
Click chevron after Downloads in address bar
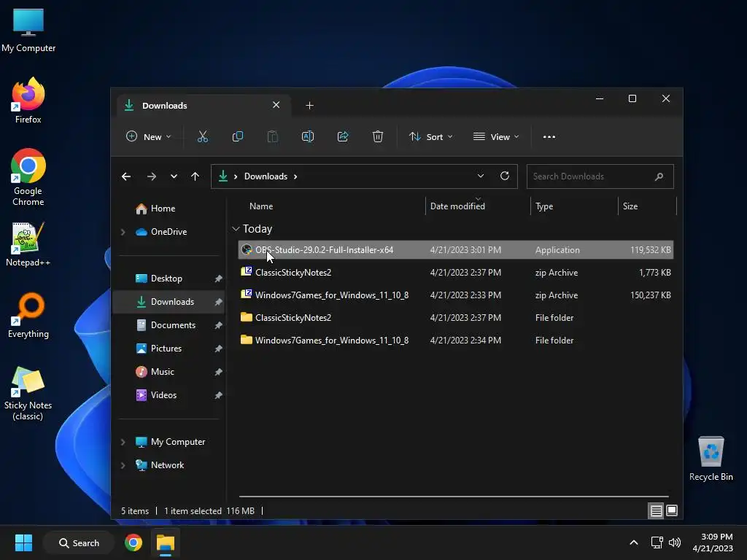tap(295, 176)
